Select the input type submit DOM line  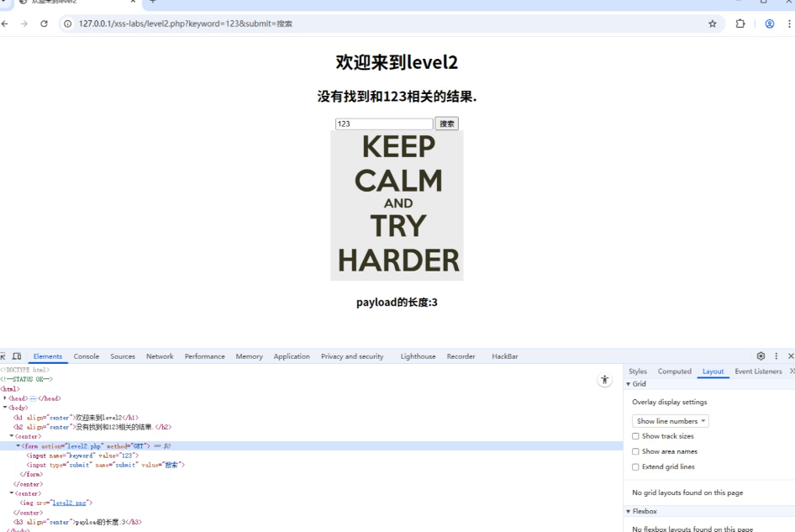coord(105,465)
